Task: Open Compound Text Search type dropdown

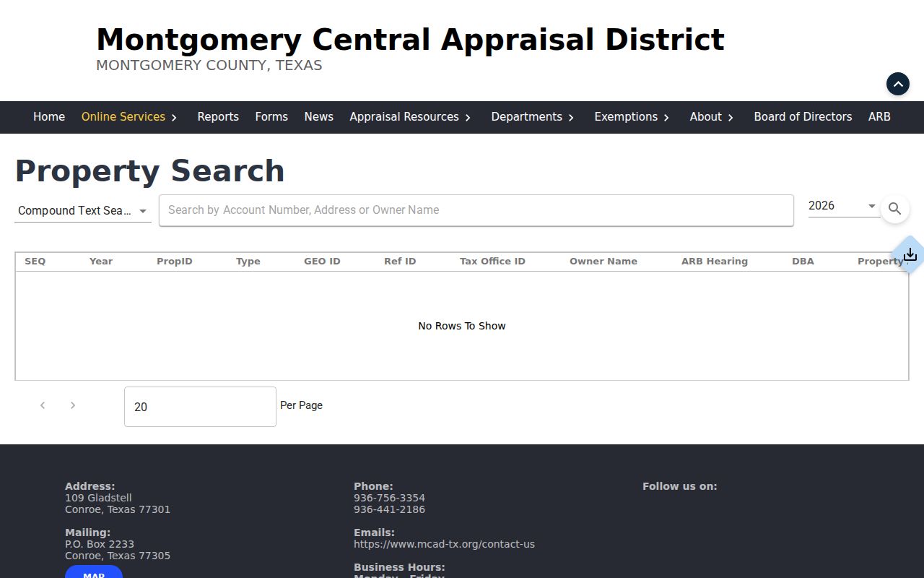Action: tap(83, 210)
